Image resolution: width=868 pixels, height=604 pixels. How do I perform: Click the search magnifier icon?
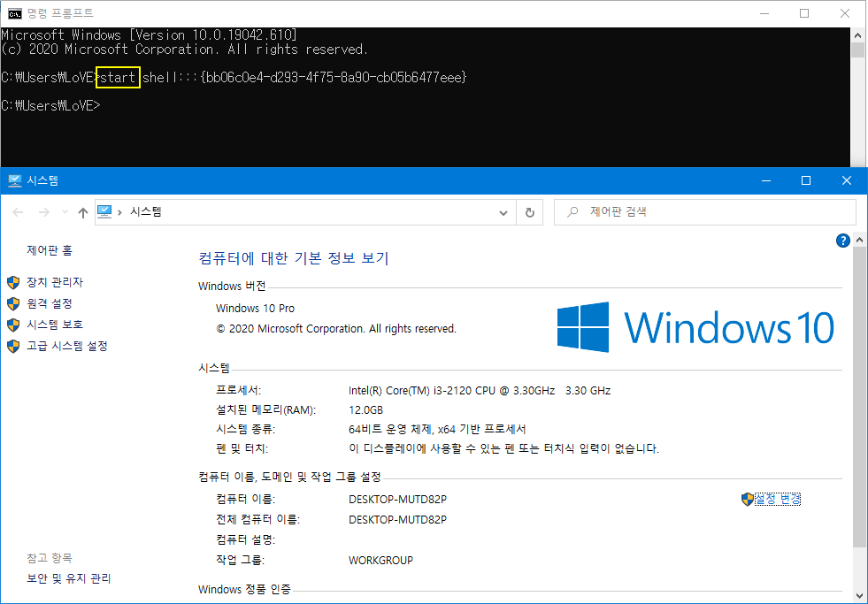click(573, 212)
